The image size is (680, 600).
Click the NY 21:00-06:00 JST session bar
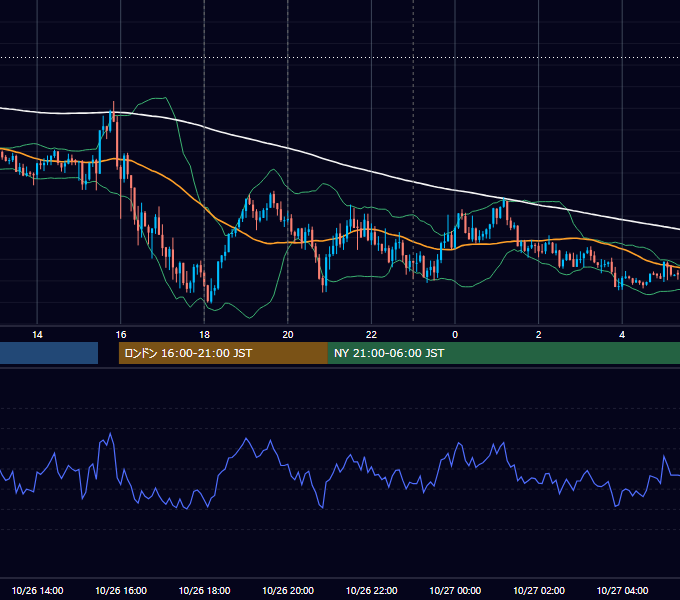click(x=503, y=353)
